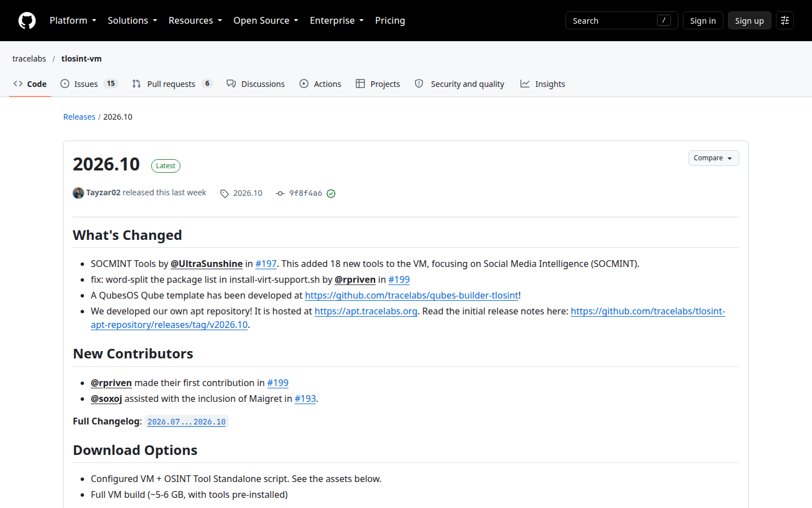This screenshot has height=508, width=812.
Task: Open the Security and quality tab
Action: (460, 84)
